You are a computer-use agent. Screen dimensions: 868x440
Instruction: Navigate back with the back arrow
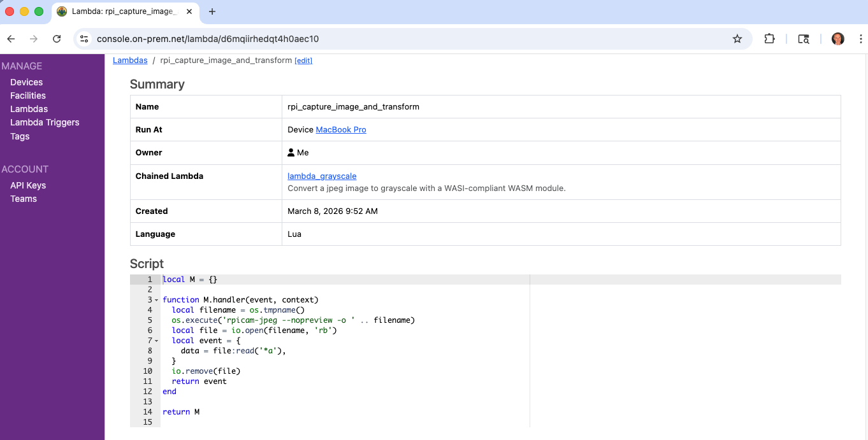point(11,39)
